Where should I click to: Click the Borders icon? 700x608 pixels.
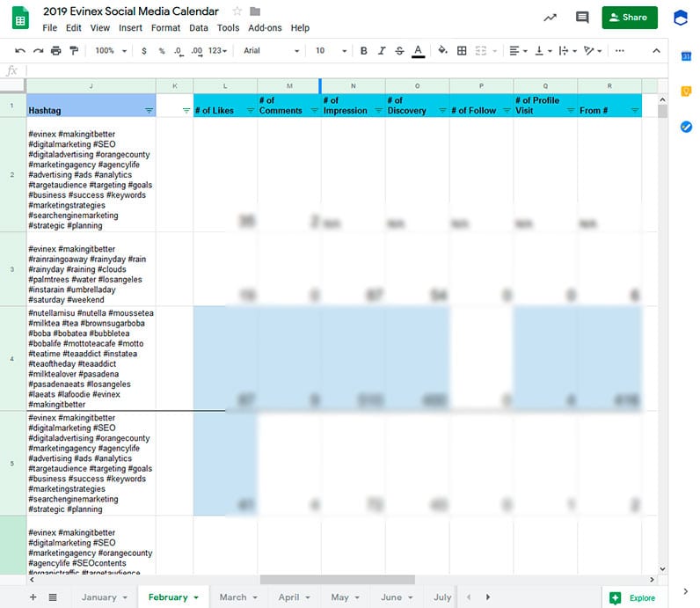coord(462,51)
